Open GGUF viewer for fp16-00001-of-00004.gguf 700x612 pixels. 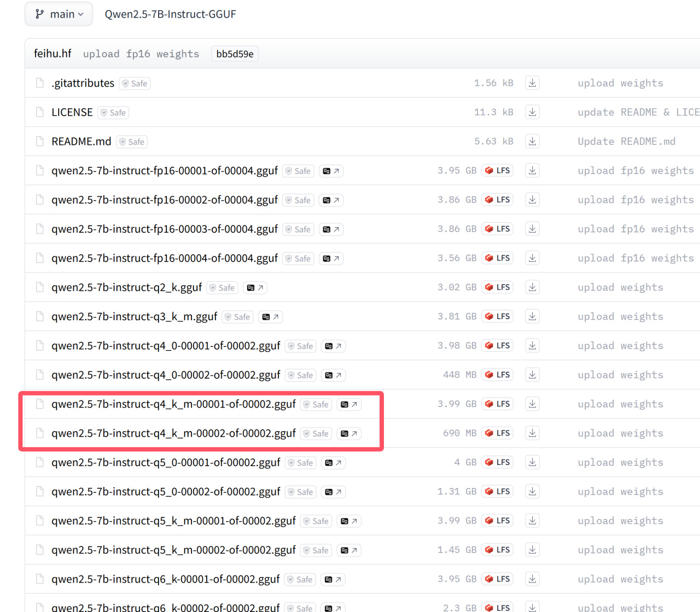click(331, 171)
